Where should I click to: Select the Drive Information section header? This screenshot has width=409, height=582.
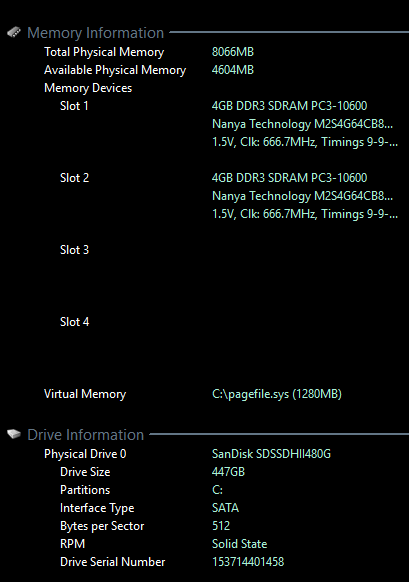[x=85, y=435]
